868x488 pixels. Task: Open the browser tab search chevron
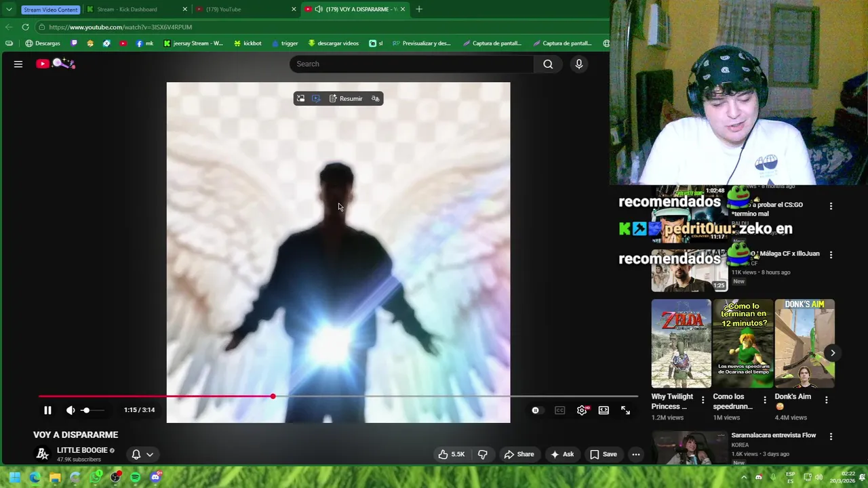point(9,9)
